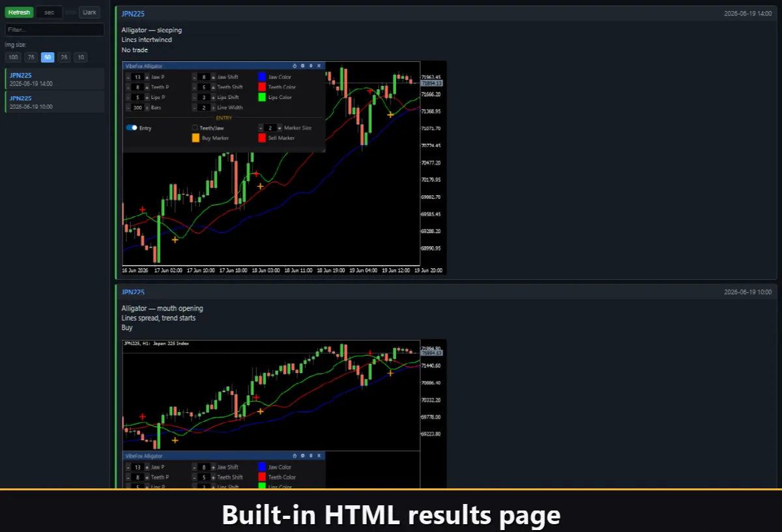Enable the Teeth/Jaw checkbox
The height and width of the screenshot is (532, 782).
(195, 128)
